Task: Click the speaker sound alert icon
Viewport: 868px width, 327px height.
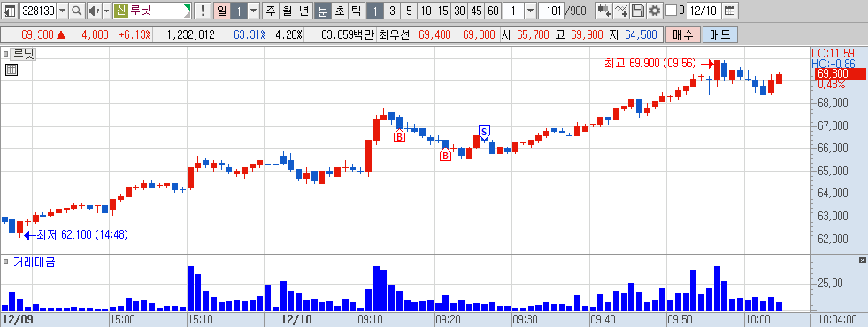Action: (x=94, y=10)
